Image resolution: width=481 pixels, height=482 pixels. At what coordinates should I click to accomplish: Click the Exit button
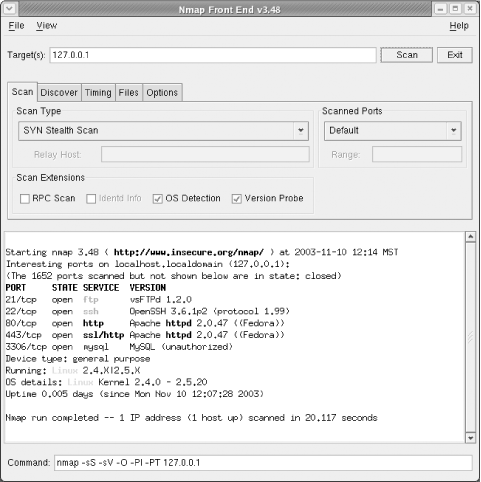[x=455, y=55]
